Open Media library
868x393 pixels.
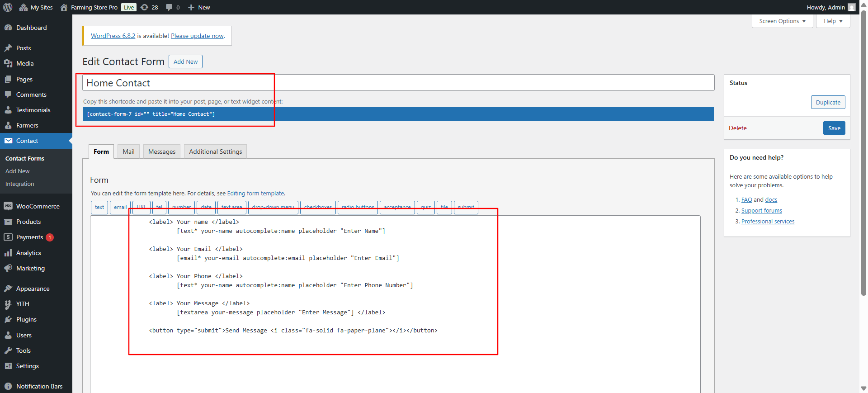pyautogui.click(x=36, y=63)
